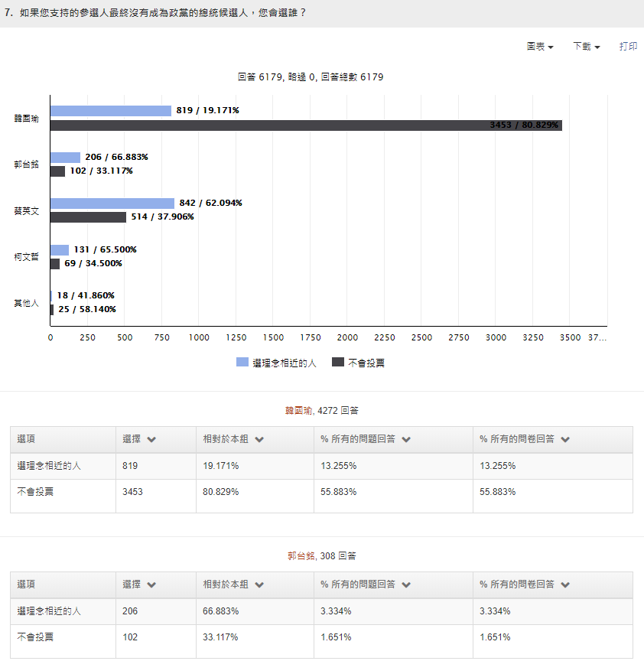This screenshot has height=661, width=644.
Task: Click the 打印 print link
Action: (628, 47)
